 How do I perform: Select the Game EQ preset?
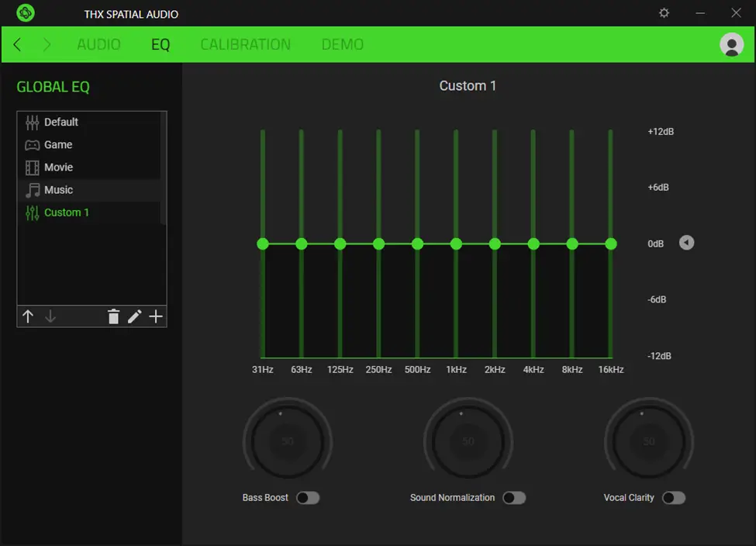(60, 144)
